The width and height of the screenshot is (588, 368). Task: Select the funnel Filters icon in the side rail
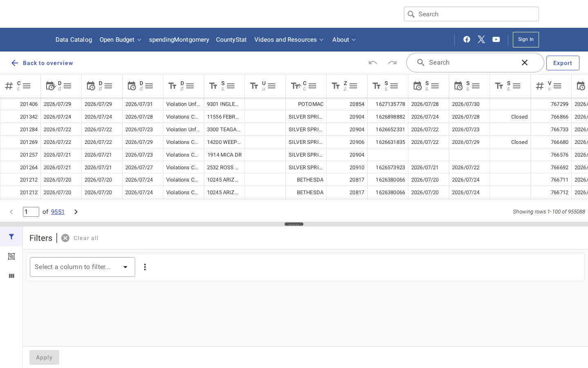click(x=11, y=237)
